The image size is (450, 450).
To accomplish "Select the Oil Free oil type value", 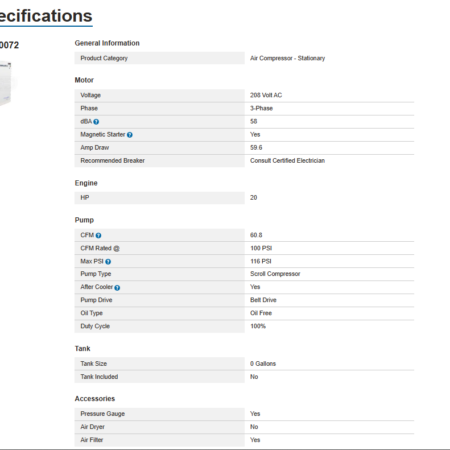I will (261, 313).
